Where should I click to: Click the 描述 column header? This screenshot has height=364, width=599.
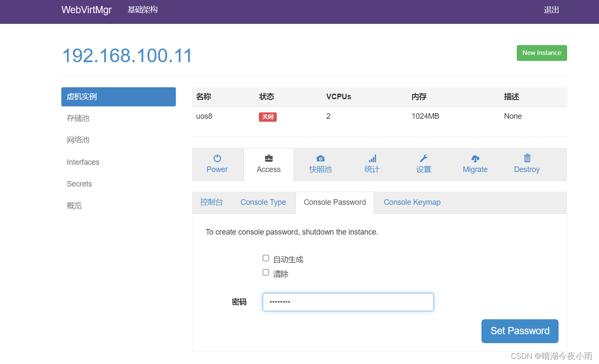coord(511,97)
